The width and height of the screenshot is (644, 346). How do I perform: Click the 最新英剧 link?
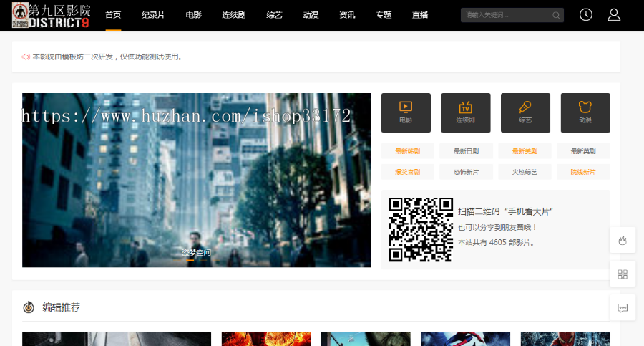[583, 151]
